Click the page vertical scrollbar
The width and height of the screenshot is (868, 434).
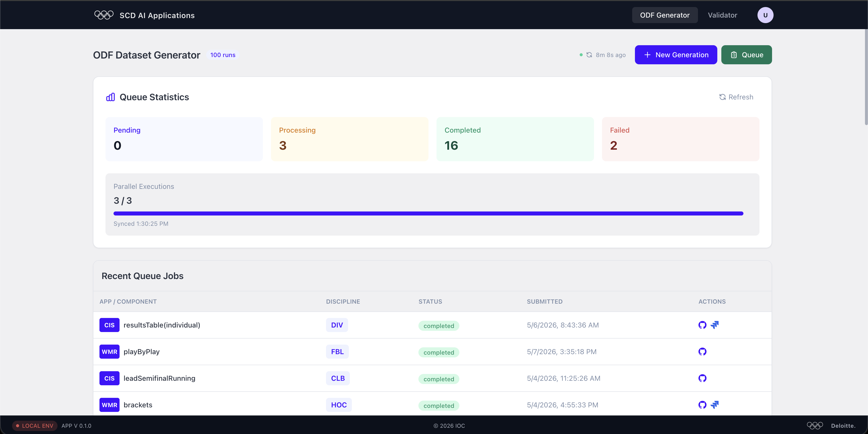(866, 78)
